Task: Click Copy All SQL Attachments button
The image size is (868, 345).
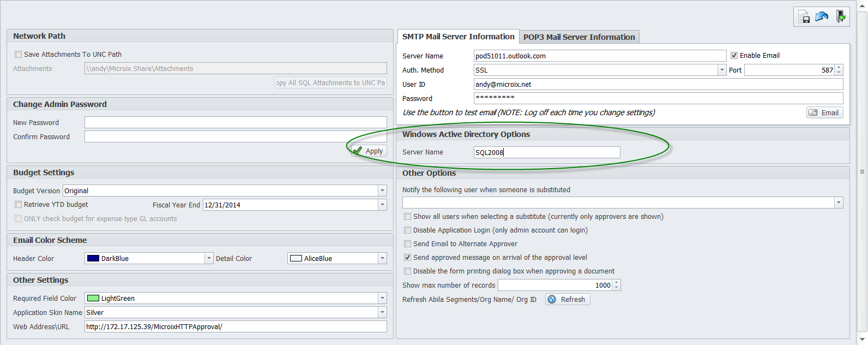Action: tap(330, 83)
